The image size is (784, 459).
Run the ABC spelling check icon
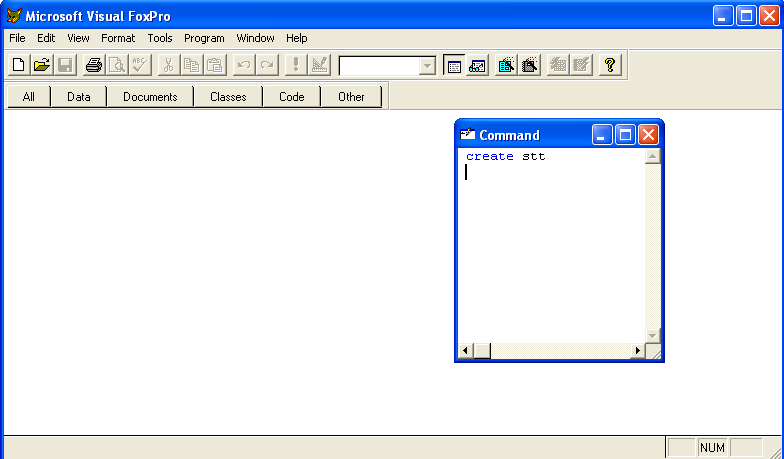[140, 65]
